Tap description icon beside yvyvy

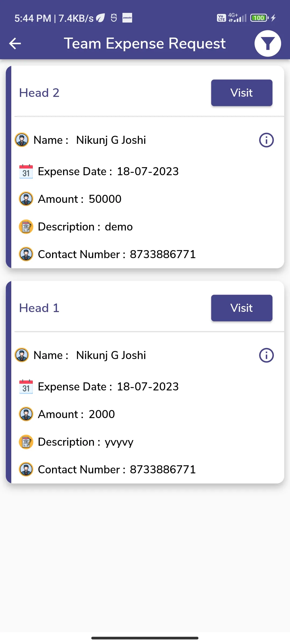(26, 442)
